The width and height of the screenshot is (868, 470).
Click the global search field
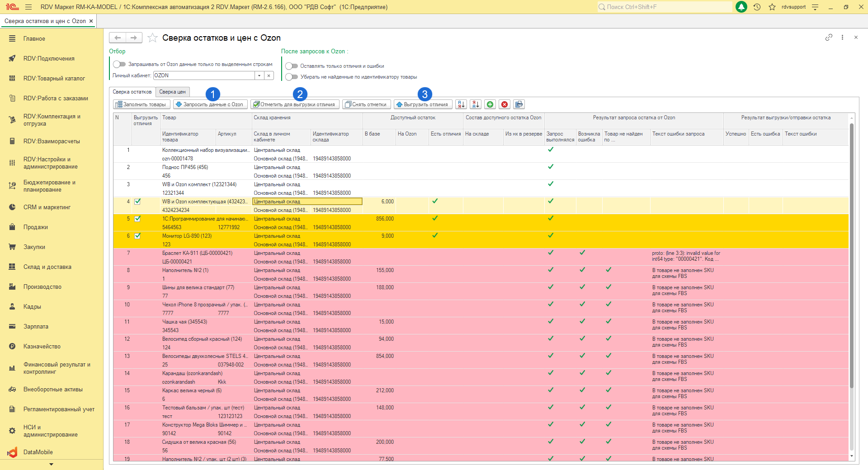click(x=665, y=7)
